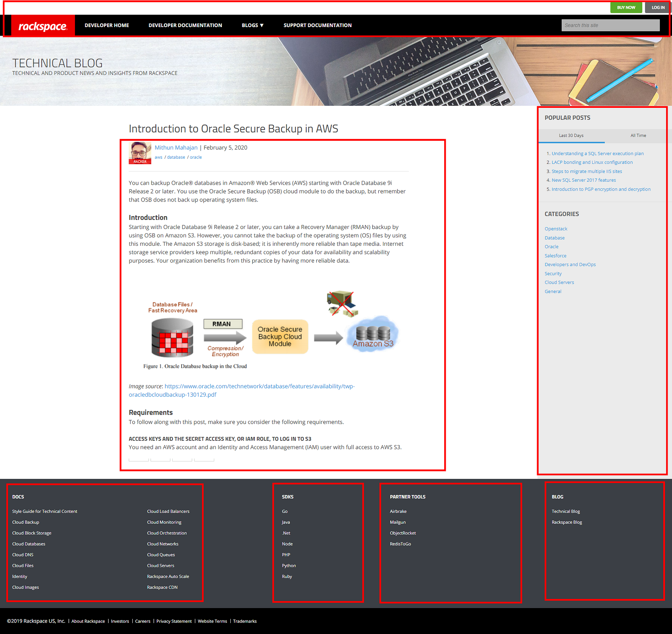The image size is (672, 634).
Task: Open RedisToGo partner tool link
Action: [x=400, y=544]
